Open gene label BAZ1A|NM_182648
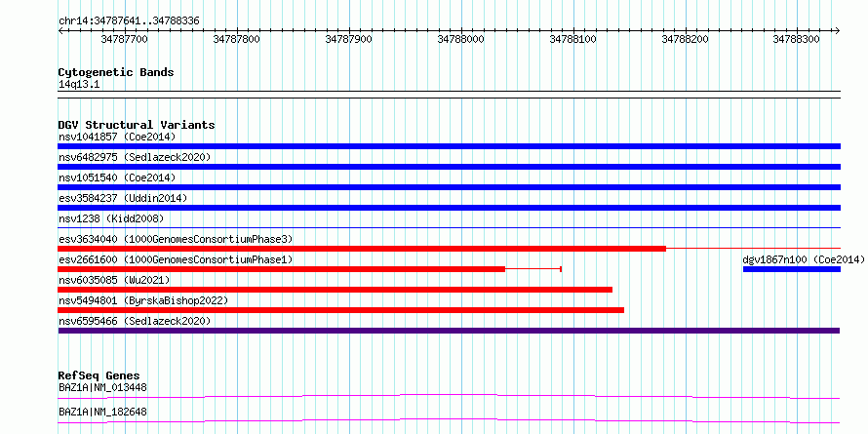 (x=102, y=412)
